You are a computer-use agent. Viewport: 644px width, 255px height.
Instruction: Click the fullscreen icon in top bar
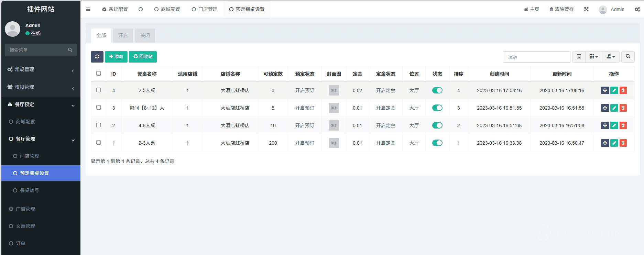click(586, 9)
